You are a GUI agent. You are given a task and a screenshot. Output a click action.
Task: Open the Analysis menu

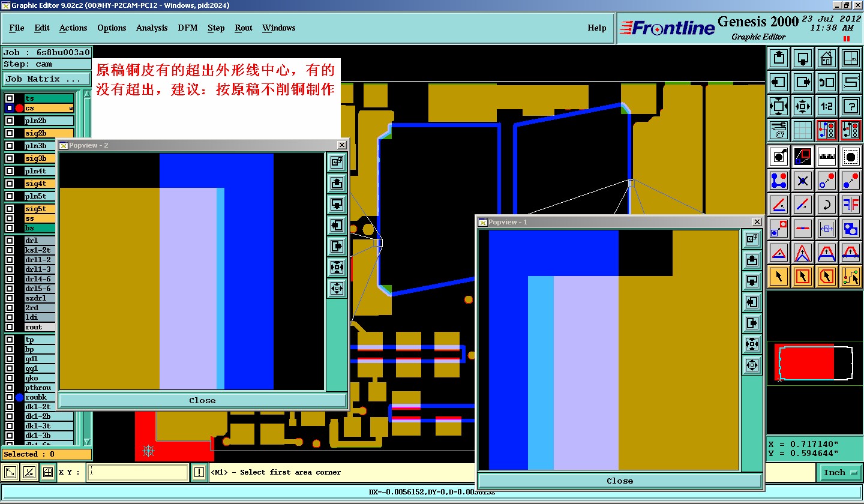click(x=152, y=28)
